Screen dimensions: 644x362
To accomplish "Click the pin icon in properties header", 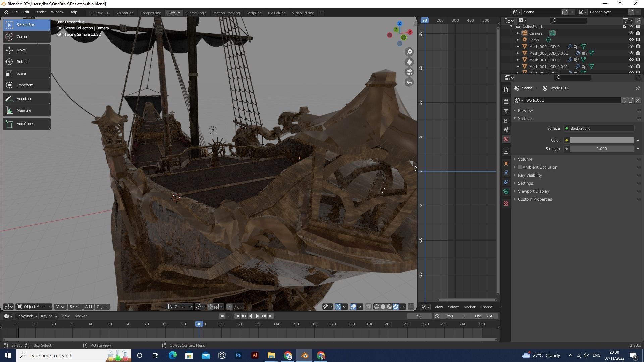I will [638, 88].
